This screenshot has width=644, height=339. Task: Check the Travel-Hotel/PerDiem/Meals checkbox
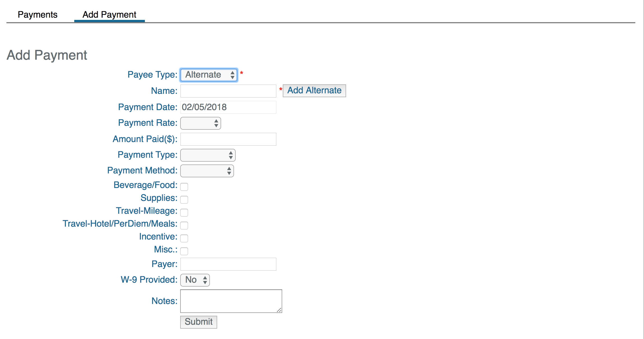click(x=184, y=225)
